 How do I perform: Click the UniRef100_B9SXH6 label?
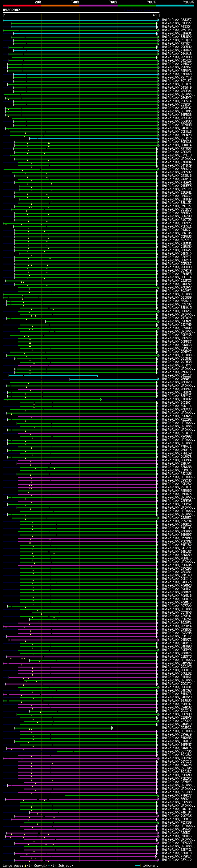(177, 481)
